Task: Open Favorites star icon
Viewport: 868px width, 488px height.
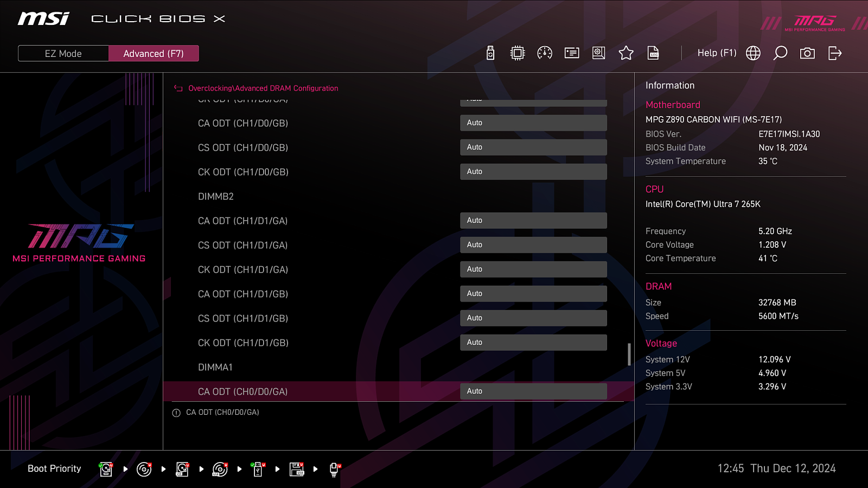Action: pos(626,53)
